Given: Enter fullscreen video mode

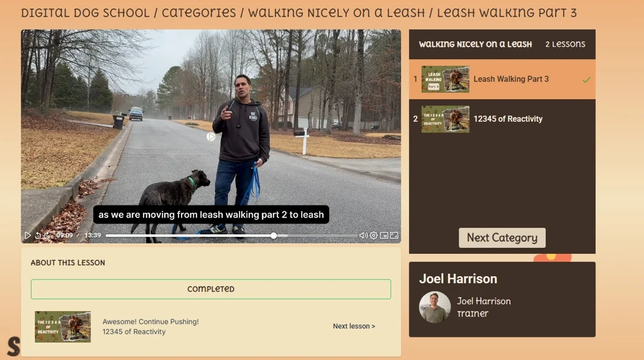Looking at the screenshot, I should (x=394, y=235).
